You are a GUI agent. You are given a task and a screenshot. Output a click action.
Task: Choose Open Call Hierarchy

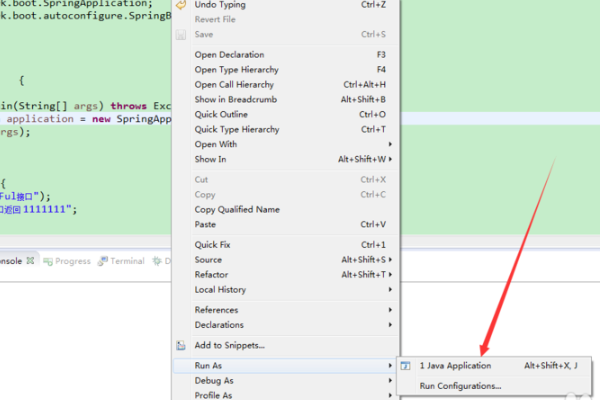286,85
